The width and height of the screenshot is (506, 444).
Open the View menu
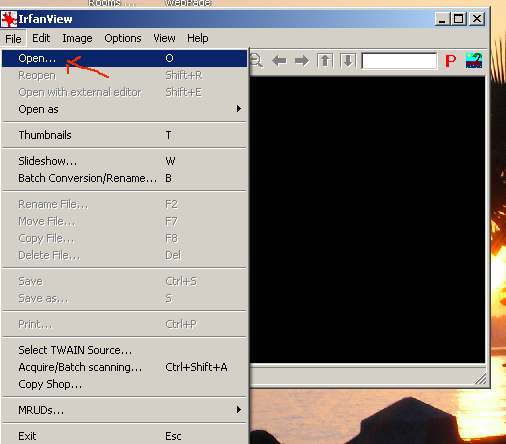164,38
